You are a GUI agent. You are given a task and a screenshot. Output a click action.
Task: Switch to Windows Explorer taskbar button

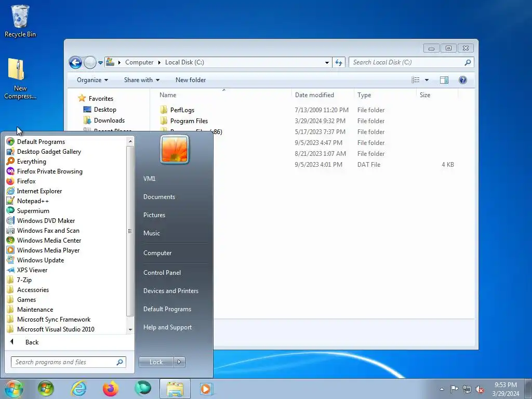(175, 389)
